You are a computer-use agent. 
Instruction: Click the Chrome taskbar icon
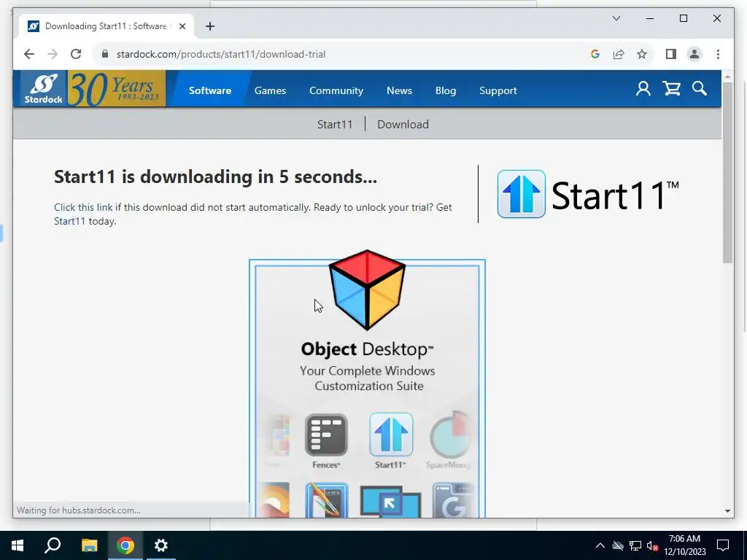pyautogui.click(x=125, y=545)
